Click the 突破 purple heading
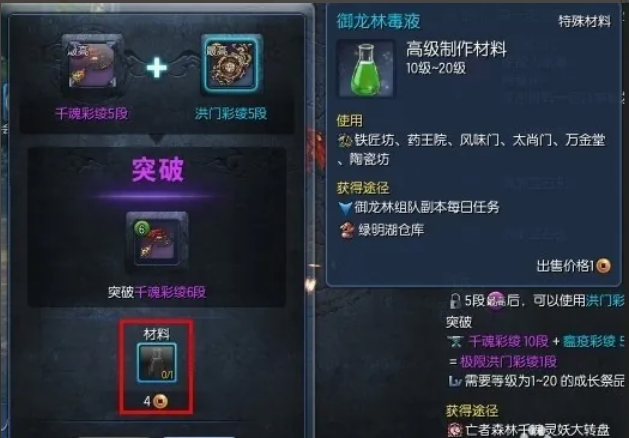The width and height of the screenshot is (629, 438). 158,170
